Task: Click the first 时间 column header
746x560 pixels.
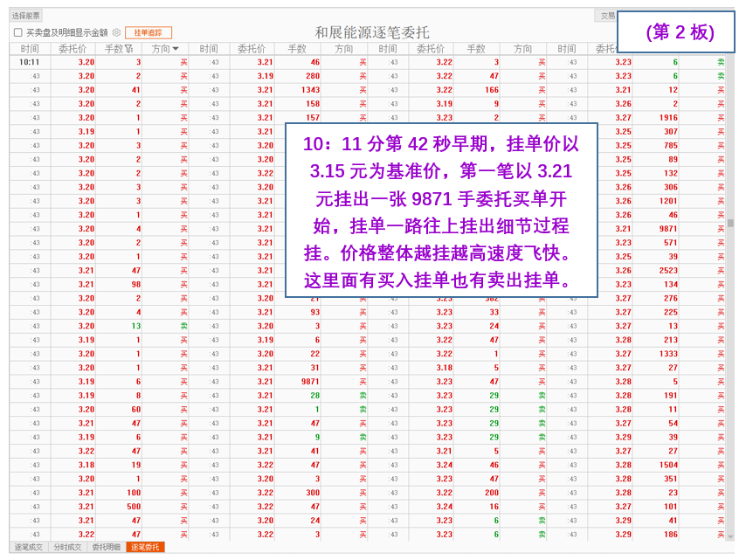Action: [30, 49]
